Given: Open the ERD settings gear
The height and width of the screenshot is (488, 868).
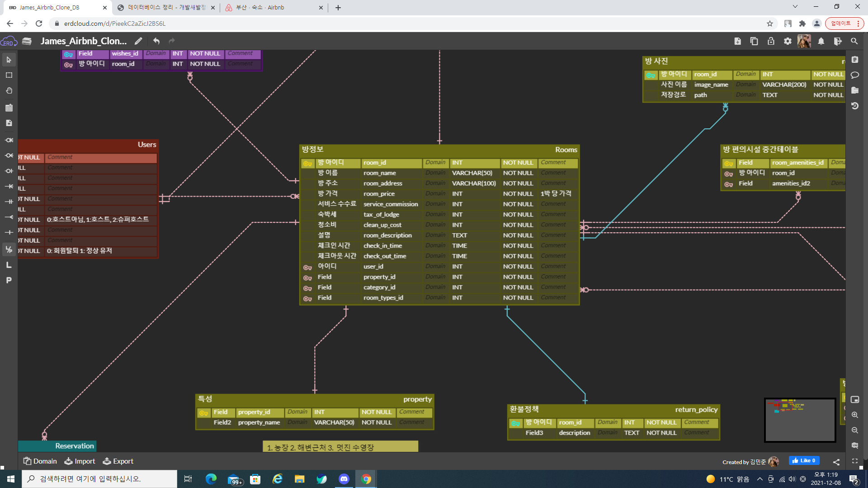Looking at the screenshot, I should 788,41.
